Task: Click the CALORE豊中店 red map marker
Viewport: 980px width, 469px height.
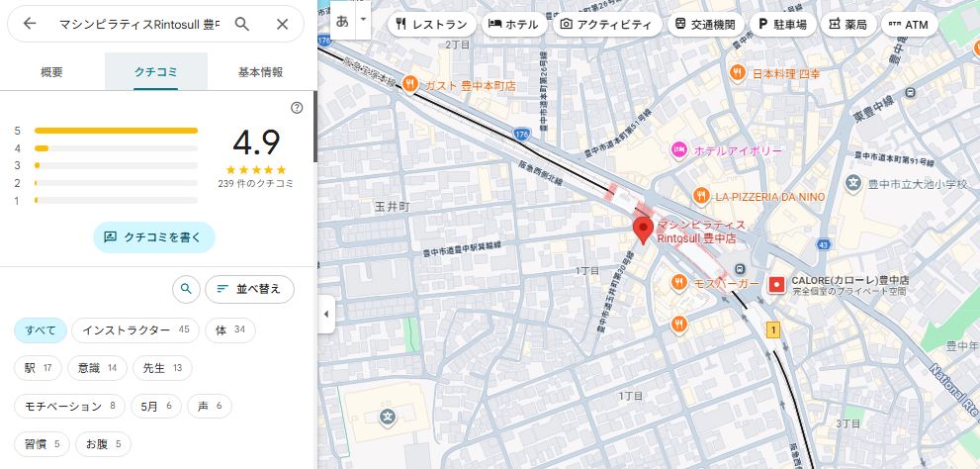Action: pos(776,285)
